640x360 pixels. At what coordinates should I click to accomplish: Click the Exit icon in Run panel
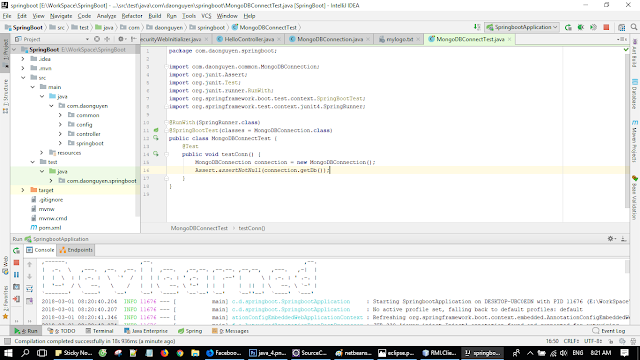tap(16, 300)
